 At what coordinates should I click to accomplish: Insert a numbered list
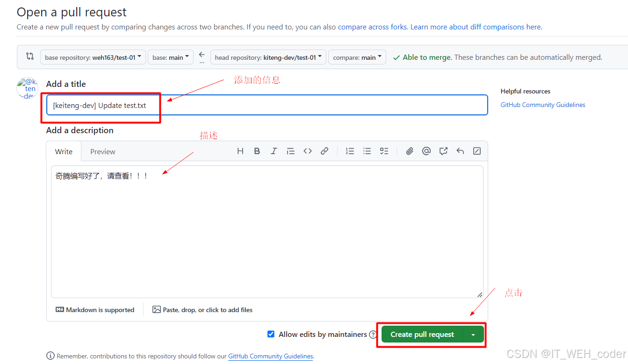(350, 151)
